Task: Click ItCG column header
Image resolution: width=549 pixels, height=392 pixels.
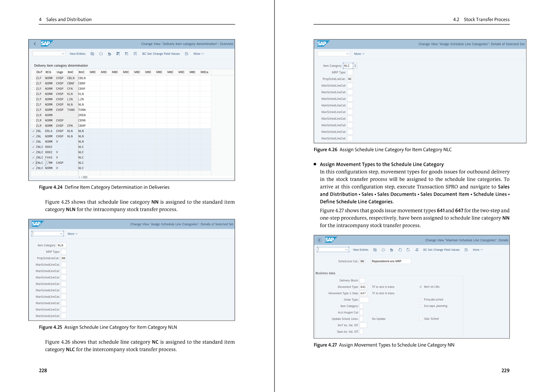Action: tap(48, 72)
